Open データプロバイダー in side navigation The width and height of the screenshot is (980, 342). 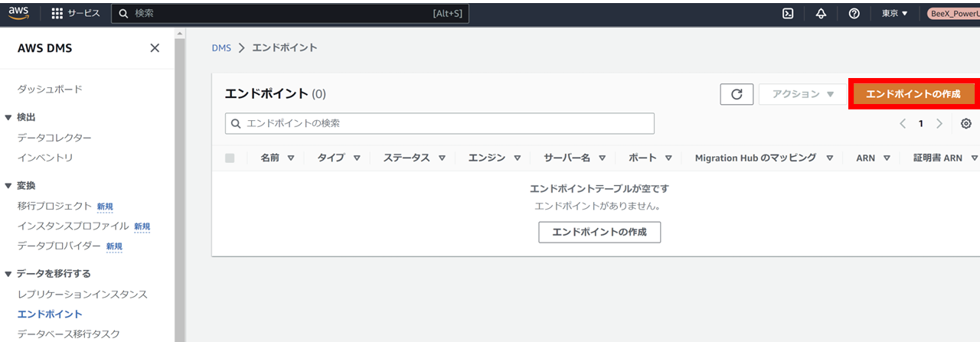click(x=59, y=246)
